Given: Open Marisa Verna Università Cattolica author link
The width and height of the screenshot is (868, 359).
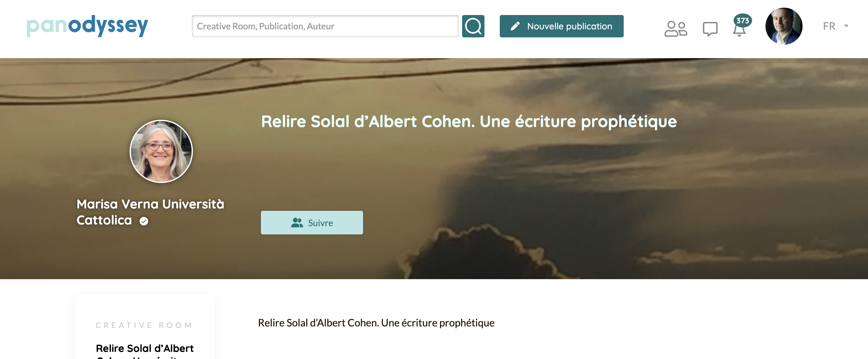Looking at the screenshot, I should pos(150,212).
